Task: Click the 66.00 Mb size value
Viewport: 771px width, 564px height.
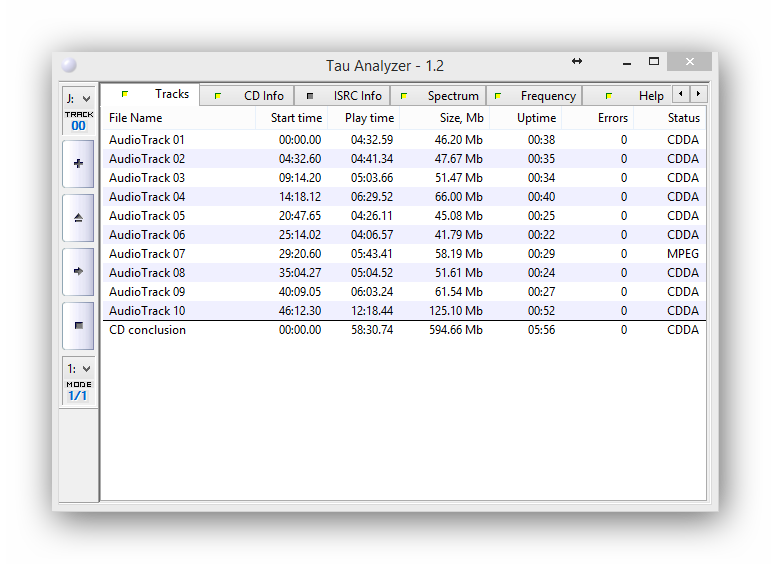Action: tap(458, 197)
